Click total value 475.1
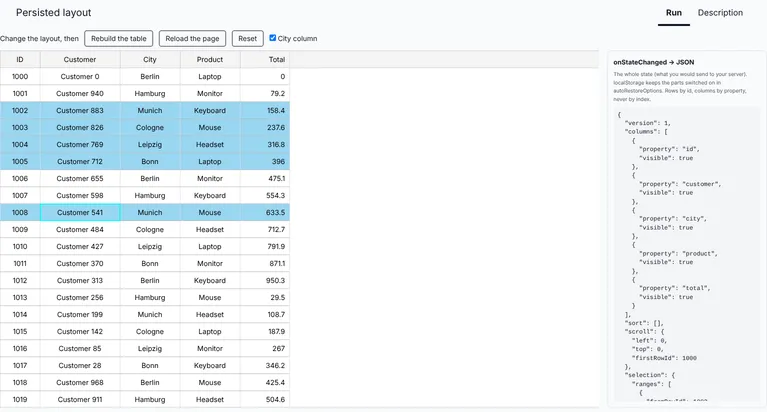Image resolution: width=767 pixels, height=412 pixels. [265, 179]
